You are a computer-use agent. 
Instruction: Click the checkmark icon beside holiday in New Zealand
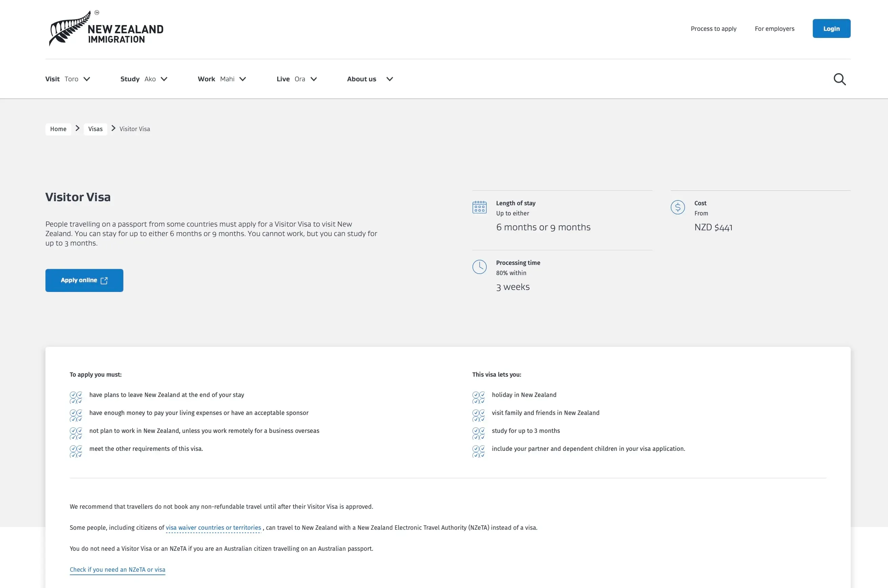478,398
